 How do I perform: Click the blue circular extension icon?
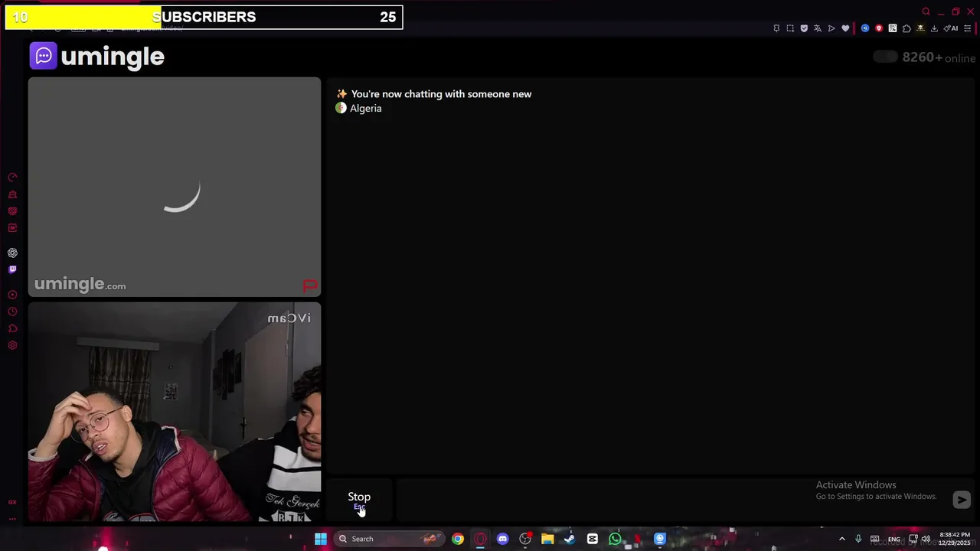point(865,28)
